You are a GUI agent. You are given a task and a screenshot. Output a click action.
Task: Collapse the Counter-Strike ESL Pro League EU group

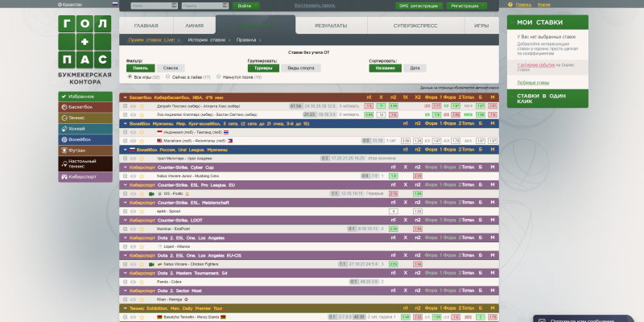pos(126,185)
